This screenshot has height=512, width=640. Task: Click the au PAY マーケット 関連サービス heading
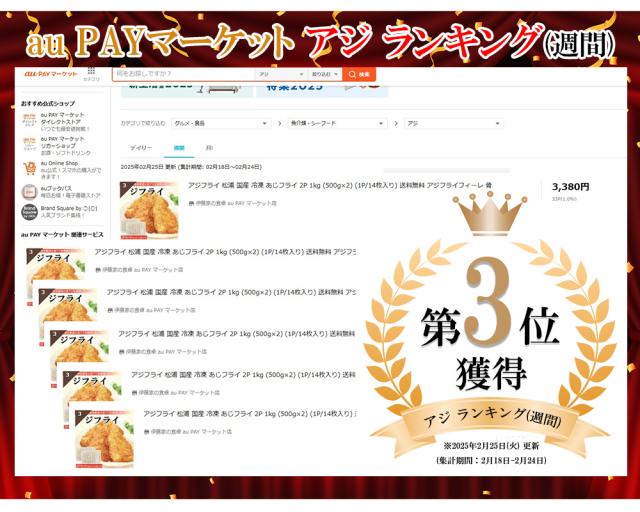tap(62, 235)
